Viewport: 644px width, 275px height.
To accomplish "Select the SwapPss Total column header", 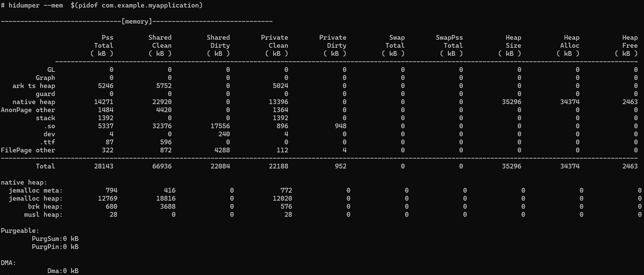I will 449,46.
